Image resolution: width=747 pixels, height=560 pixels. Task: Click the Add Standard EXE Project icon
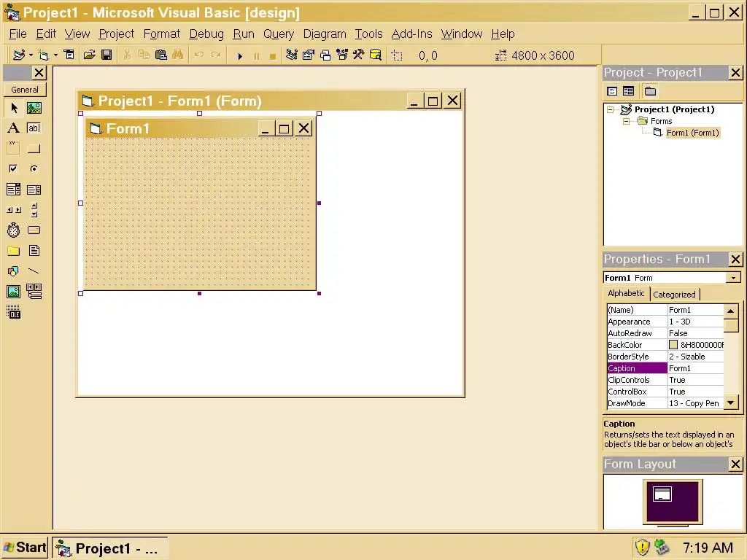tap(19, 55)
